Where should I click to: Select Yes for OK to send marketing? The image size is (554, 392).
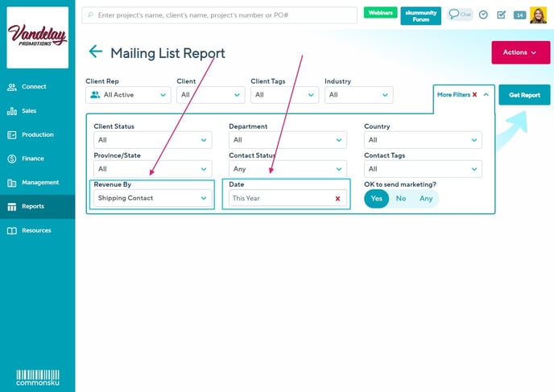[x=376, y=198]
